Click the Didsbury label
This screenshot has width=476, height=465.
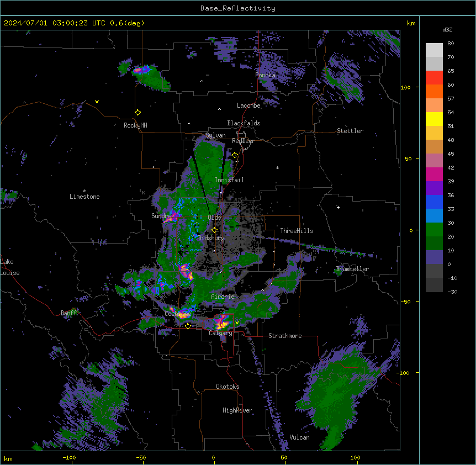click(x=211, y=238)
